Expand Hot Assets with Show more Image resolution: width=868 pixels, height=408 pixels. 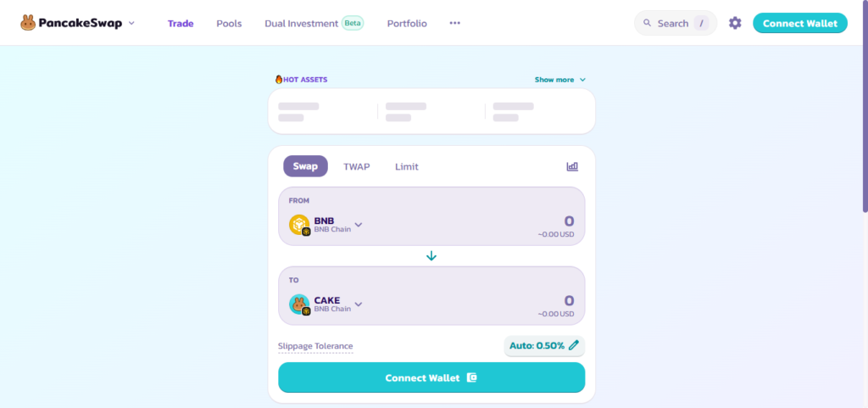click(559, 80)
